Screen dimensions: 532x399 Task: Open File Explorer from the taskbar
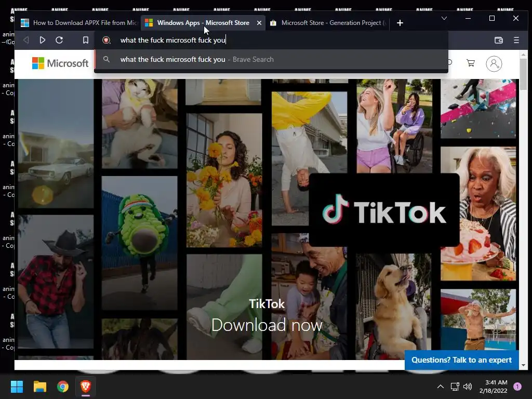coord(39,387)
